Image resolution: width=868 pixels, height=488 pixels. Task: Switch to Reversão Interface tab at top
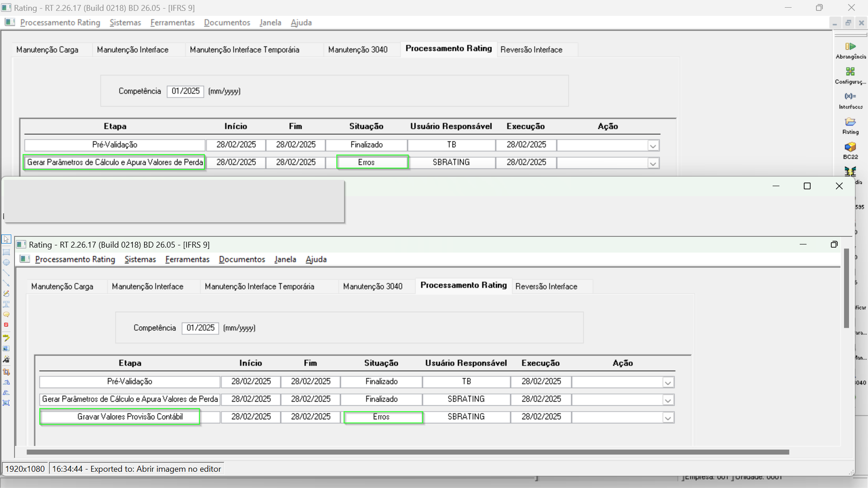531,50
